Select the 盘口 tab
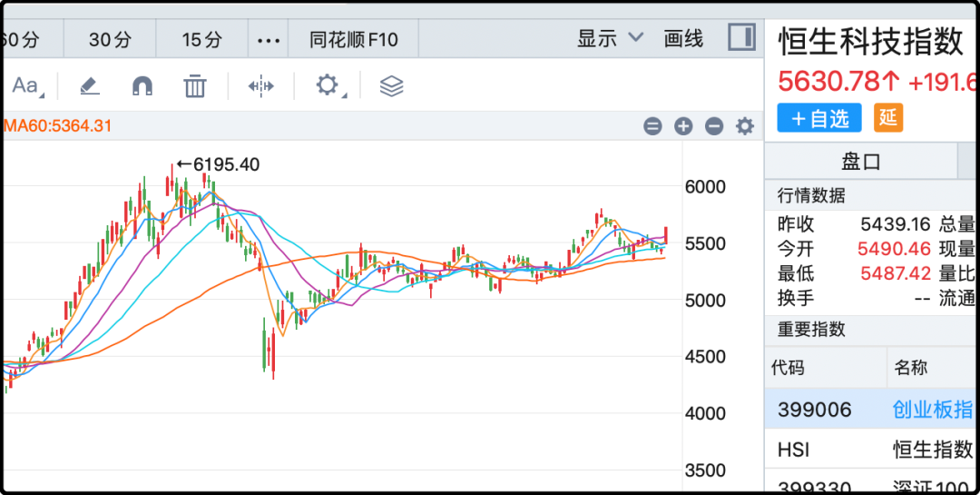980x495 pixels. (860, 162)
